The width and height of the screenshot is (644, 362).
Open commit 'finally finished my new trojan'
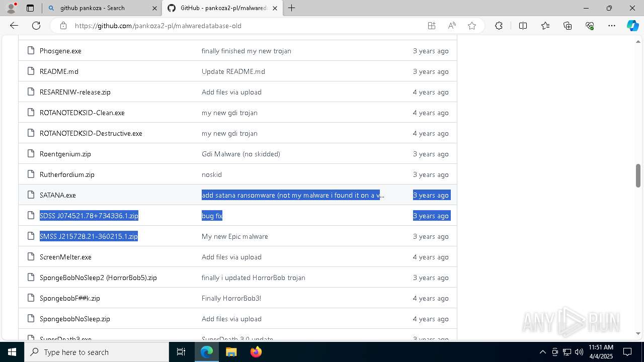pyautogui.click(x=247, y=51)
